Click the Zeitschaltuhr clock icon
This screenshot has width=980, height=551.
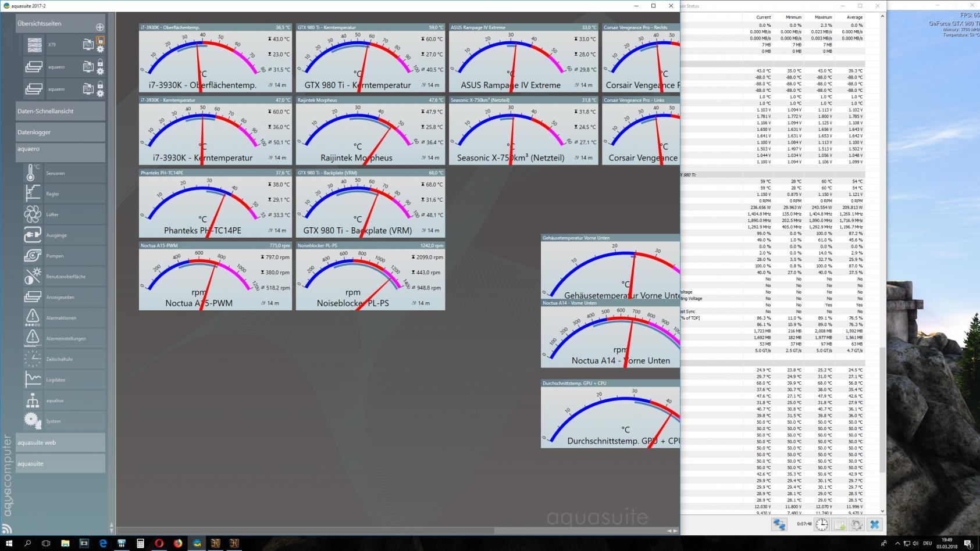coord(33,359)
